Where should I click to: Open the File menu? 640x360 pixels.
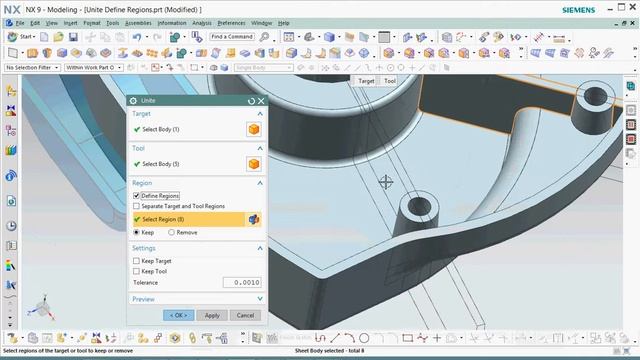20,23
